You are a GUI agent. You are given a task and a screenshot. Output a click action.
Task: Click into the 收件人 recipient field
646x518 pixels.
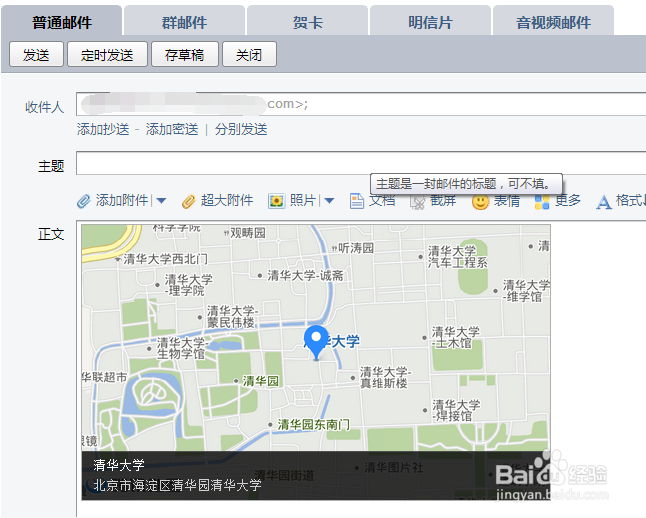(x=361, y=104)
